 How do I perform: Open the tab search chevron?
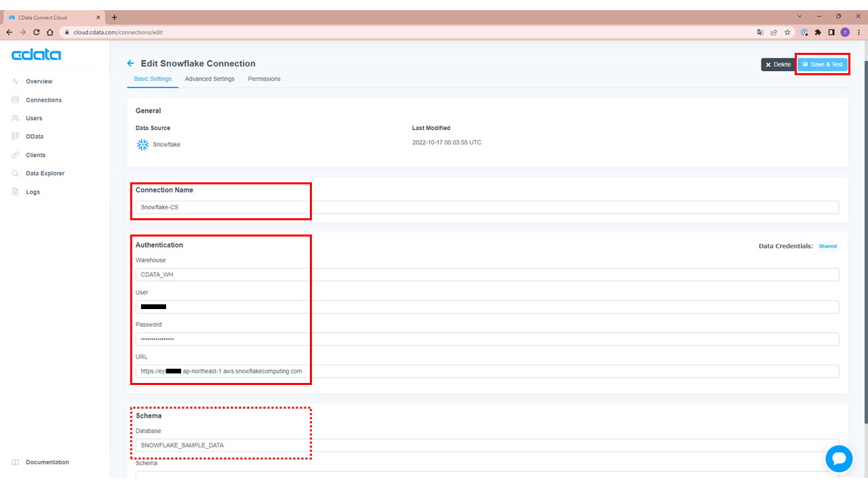(x=800, y=16)
